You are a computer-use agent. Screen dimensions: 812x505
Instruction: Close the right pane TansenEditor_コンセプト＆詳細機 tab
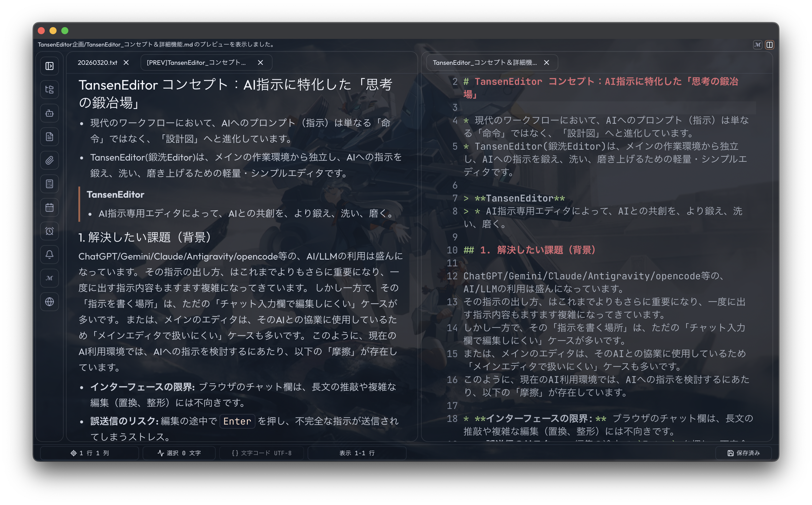[x=547, y=63]
